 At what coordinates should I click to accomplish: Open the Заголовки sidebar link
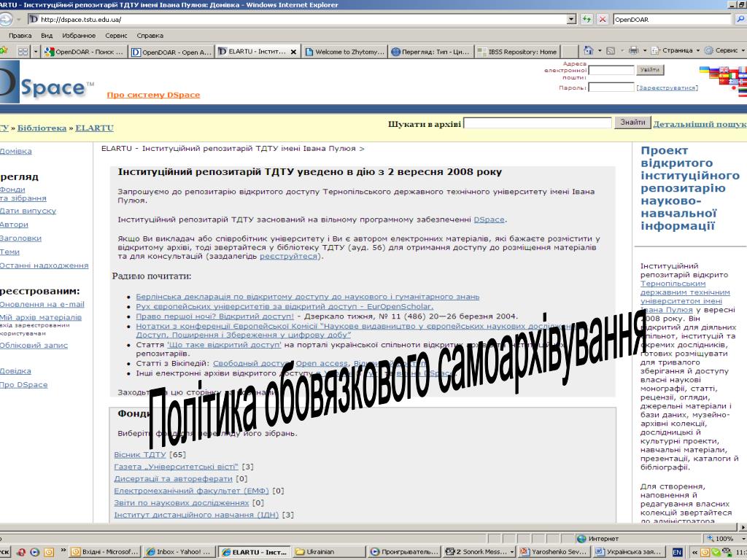point(21,238)
